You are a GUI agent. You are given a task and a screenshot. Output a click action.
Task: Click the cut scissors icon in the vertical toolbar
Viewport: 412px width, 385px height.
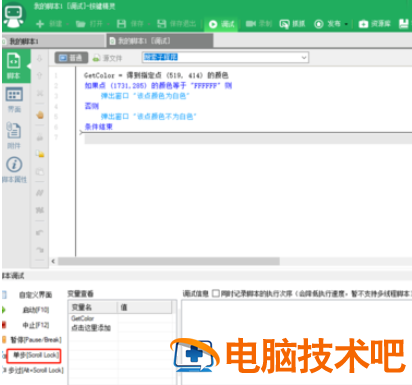pyautogui.click(x=40, y=93)
